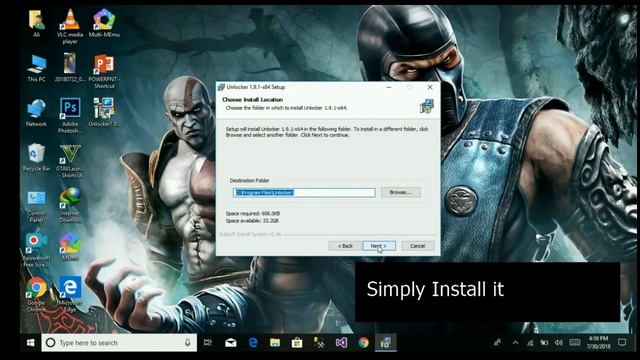The width and height of the screenshot is (640, 360).
Task: Open network status tray icon
Action: pyautogui.click(x=530, y=342)
